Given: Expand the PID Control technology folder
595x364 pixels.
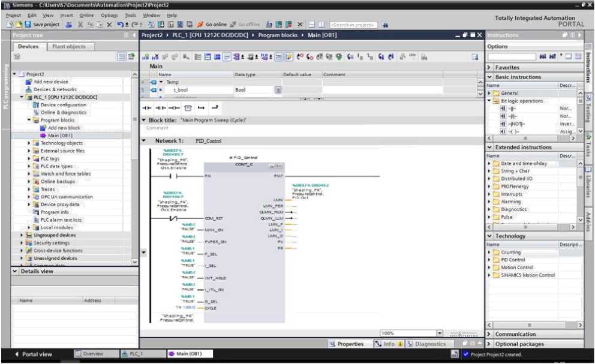Looking at the screenshot, I should pyautogui.click(x=489, y=260).
